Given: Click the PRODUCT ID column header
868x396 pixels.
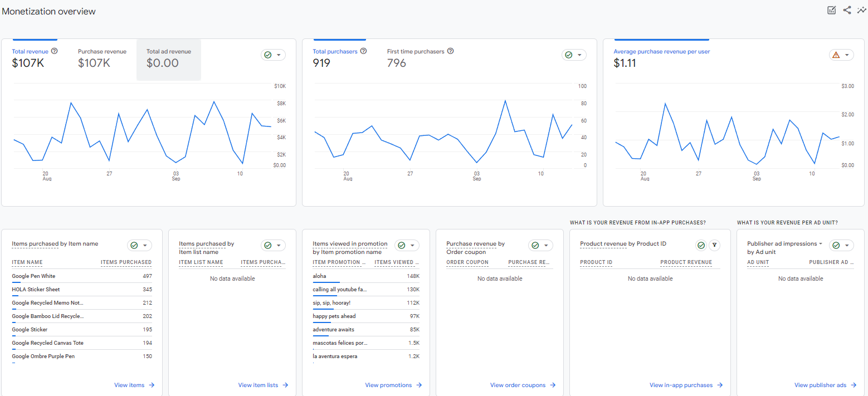Looking at the screenshot, I should click(596, 262).
